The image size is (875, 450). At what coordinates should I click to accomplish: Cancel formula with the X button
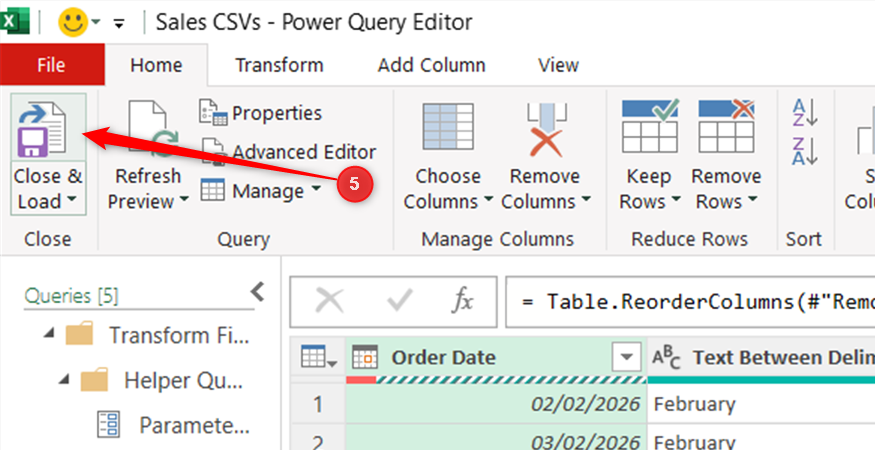tap(329, 301)
